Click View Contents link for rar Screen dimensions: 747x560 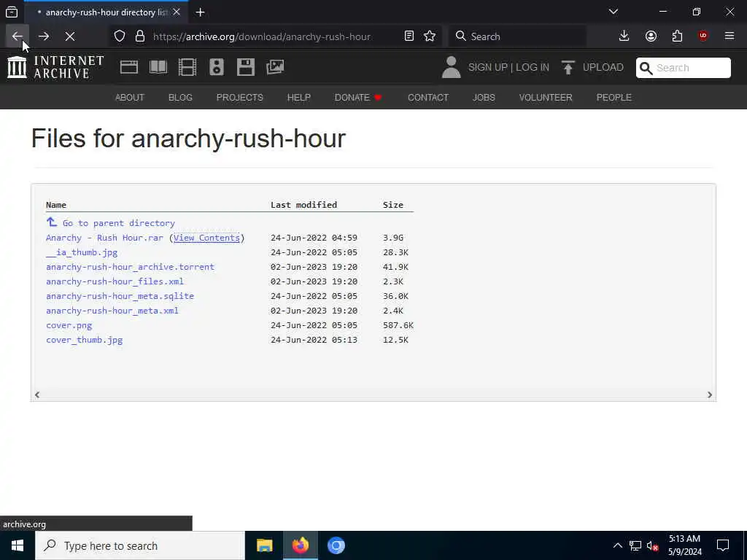pos(206,238)
